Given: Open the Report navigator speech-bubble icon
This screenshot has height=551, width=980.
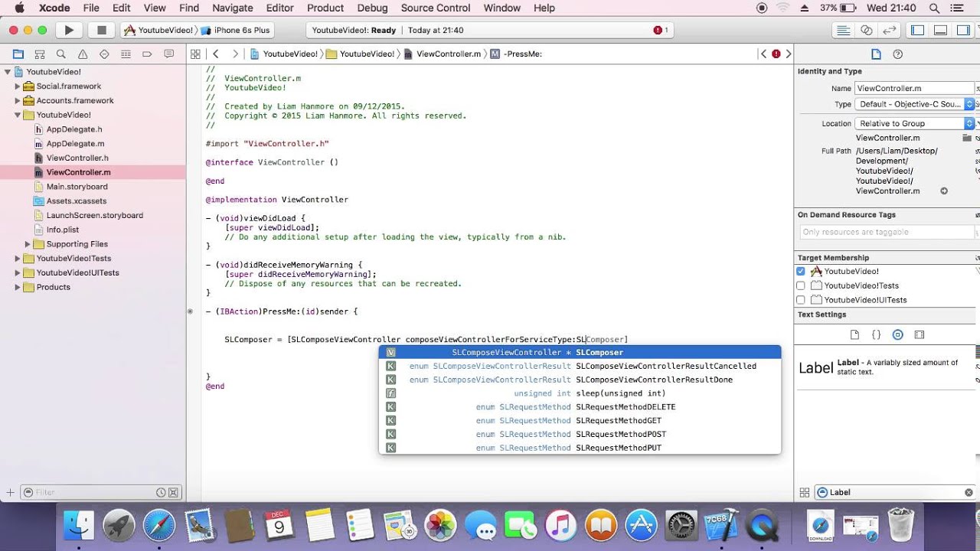Looking at the screenshot, I should click(x=168, y=54).
